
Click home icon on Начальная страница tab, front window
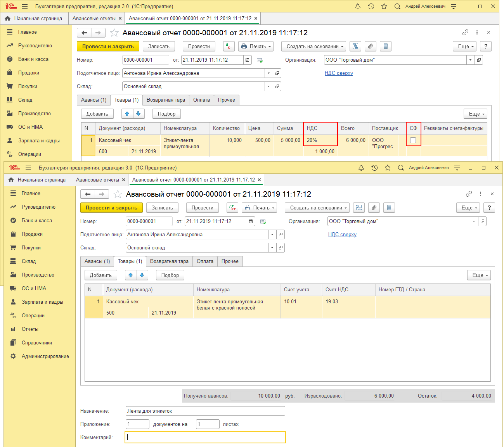(11, 180)
